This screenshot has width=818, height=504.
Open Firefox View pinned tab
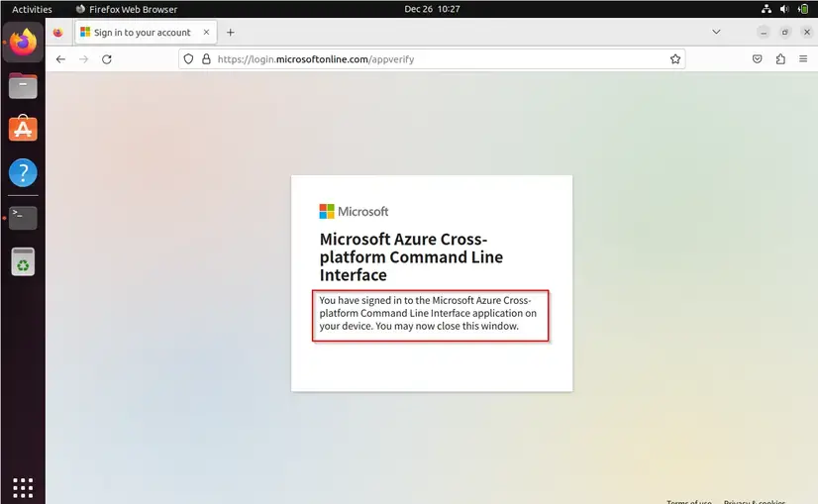click(57, 33)
